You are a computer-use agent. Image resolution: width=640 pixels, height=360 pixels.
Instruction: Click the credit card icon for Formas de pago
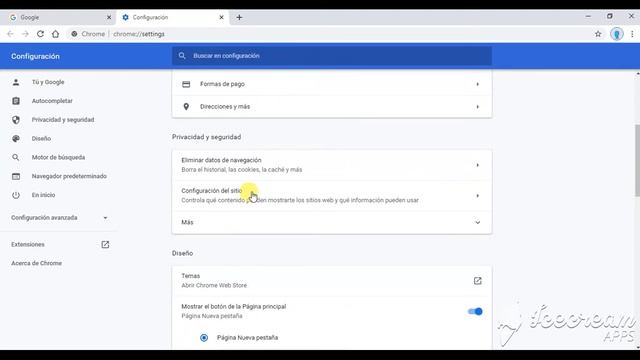186,84
